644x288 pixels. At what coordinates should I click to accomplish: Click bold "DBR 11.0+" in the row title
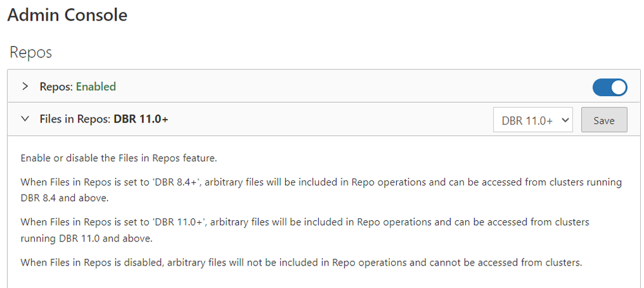tap(141, 119)
